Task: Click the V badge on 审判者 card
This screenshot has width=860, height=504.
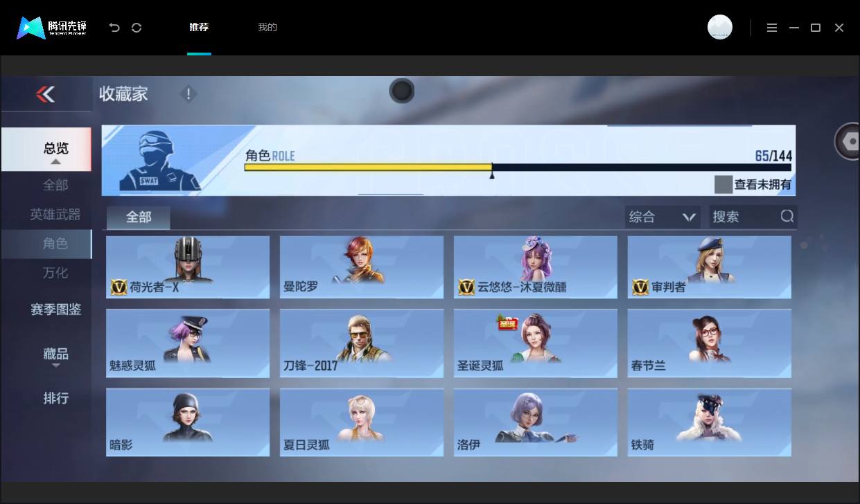Action: [x=640, y=287]
